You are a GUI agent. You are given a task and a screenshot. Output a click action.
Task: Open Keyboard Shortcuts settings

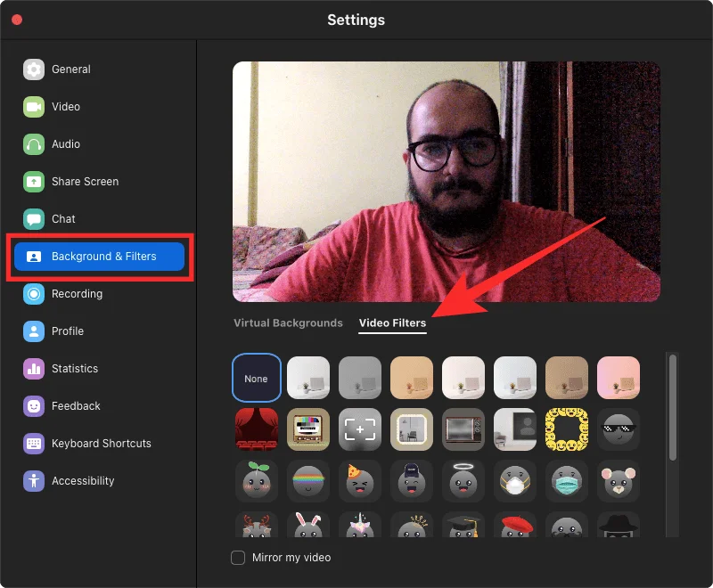[x=101, y=444]
